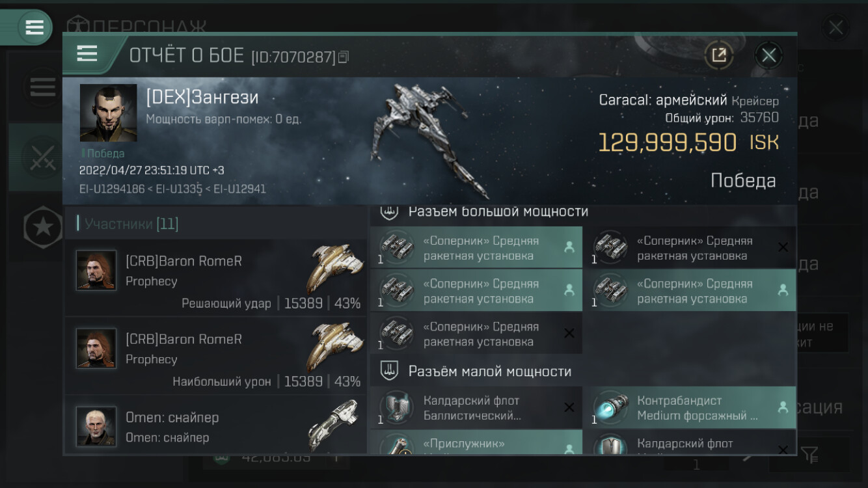Image resolution: width=868 pixels, height=488 pixels.
Task: Open the battle report hamburger menu
Action: click(x=87, y=54)
